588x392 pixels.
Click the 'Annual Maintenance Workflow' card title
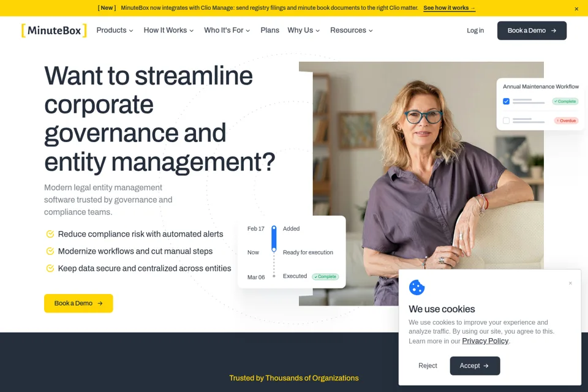coord(541,86)
